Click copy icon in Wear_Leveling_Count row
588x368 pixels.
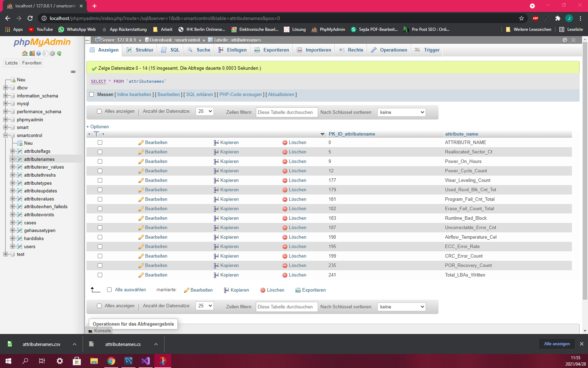click(216, 180)
